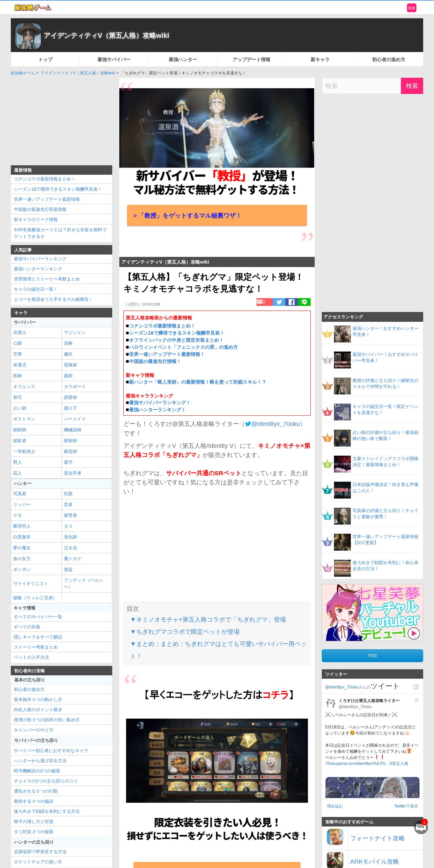Open 基本操作３つの動かし方 guide link
The image size is (434, 868).
coord(38,700)
